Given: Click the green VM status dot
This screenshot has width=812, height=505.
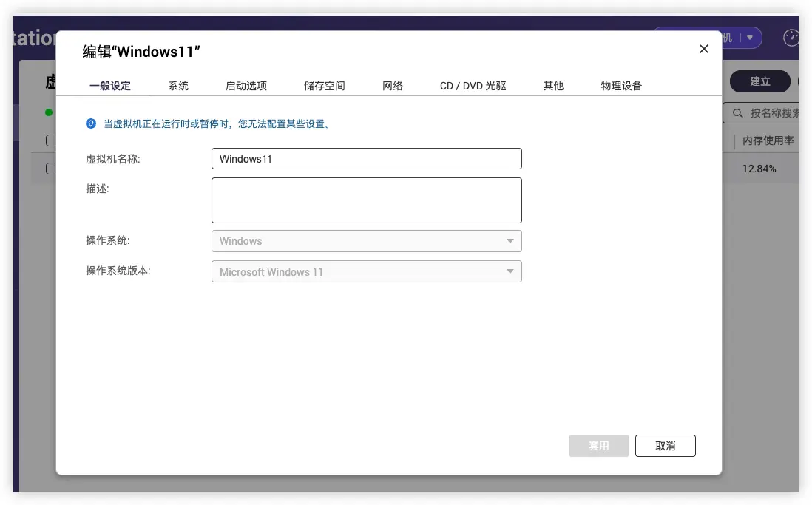Looking at the screenshot, I should click(x=49, y=112).
